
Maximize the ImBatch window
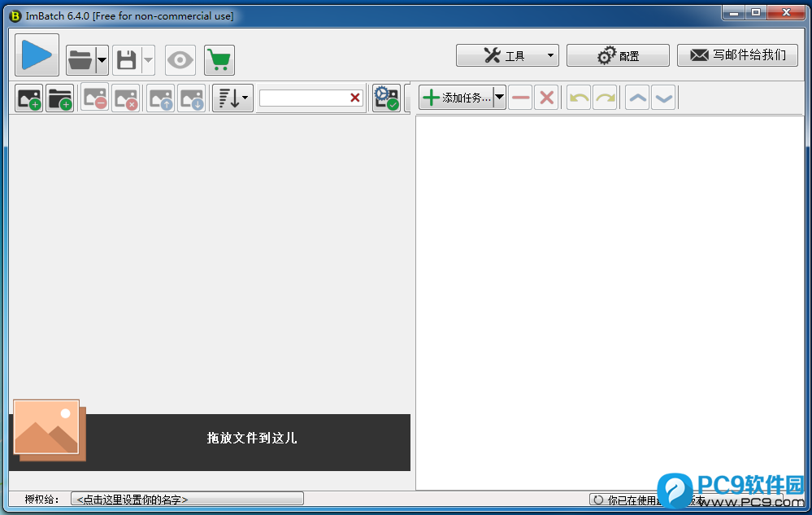point(756,12)
